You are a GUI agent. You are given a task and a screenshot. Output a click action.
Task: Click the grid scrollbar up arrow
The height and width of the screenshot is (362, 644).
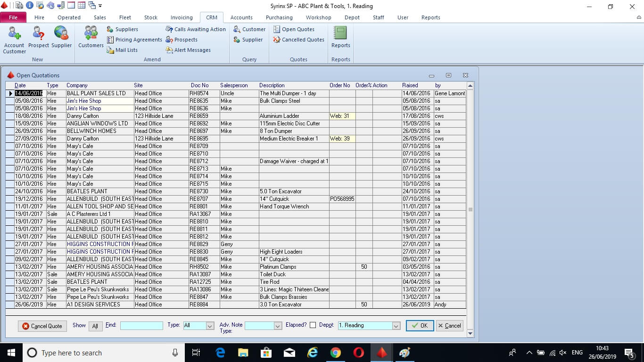pyautogui.click(x=470, y=86)
